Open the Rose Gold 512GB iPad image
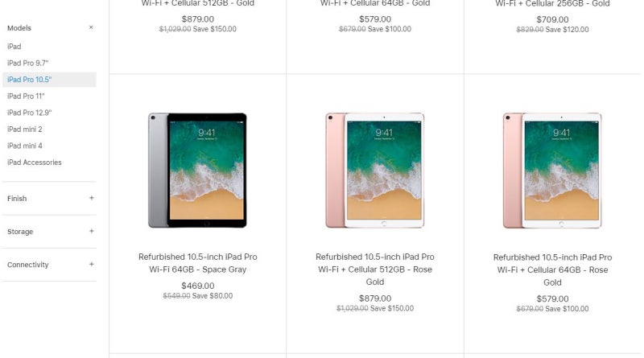Viewport: 644px width, 358px height. (x=375, y=170)
